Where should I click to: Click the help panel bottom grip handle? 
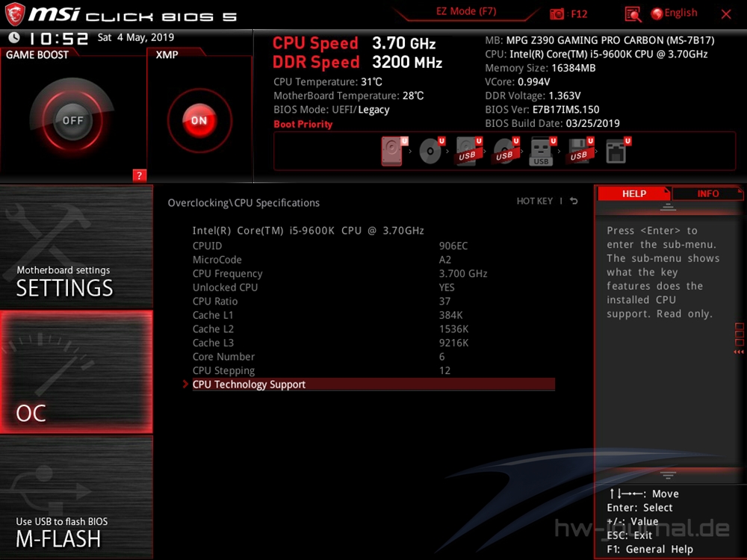click(668, 476)
